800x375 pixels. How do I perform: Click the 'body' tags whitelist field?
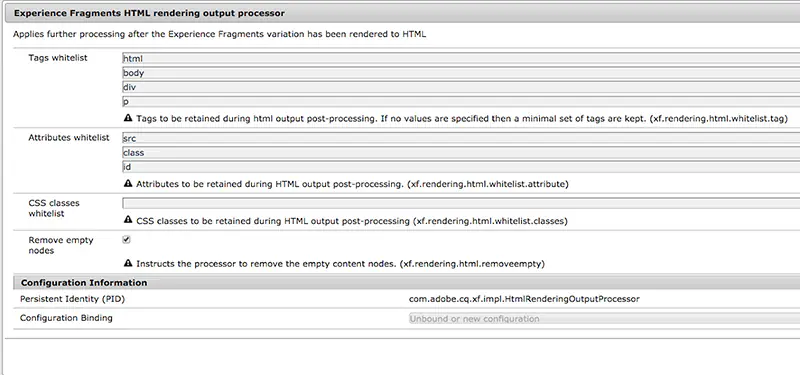coord(461,73)
